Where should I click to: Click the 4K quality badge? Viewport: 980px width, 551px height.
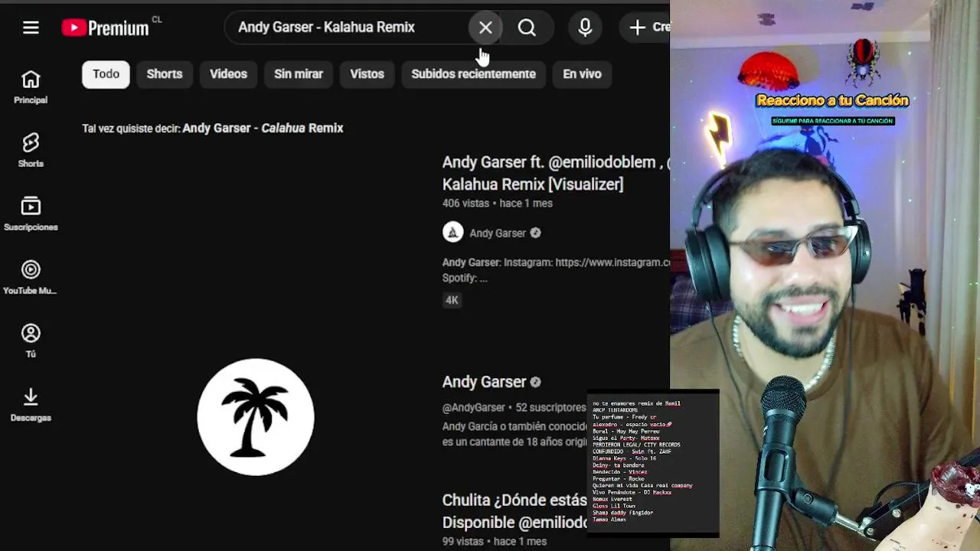[452, 301]
